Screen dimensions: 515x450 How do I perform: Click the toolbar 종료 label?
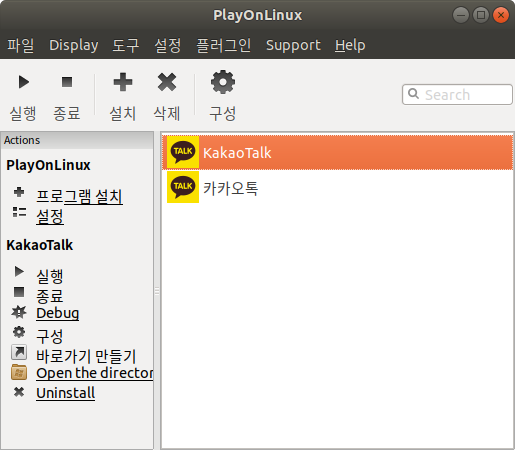tap(67, 113)
